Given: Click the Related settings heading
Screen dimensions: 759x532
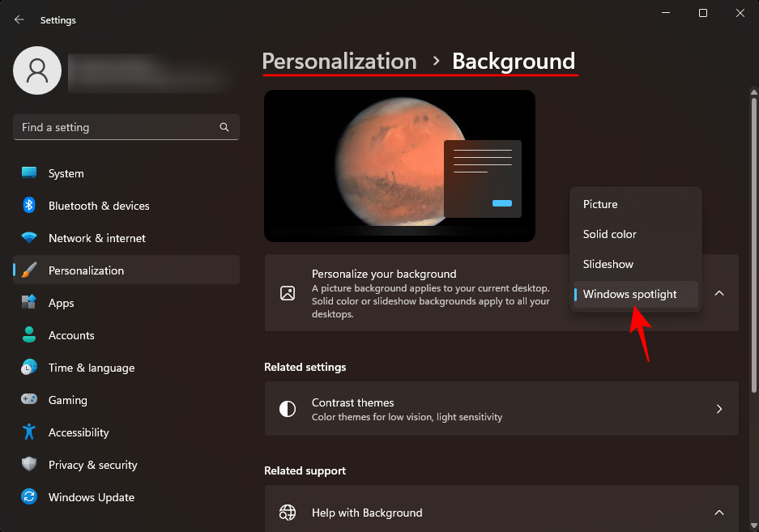Looking at the screenshot, I should pyautogui.click(x=305, y=367).
